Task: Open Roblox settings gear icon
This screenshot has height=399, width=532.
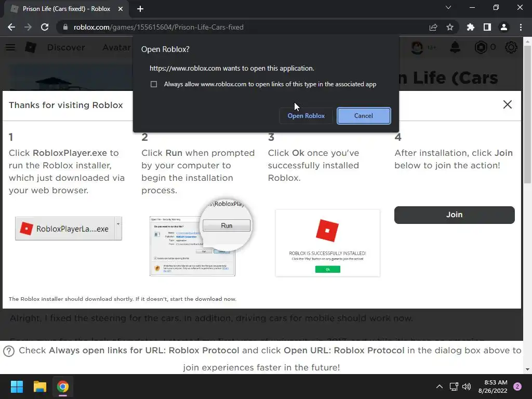Action: tap(511, 47)
